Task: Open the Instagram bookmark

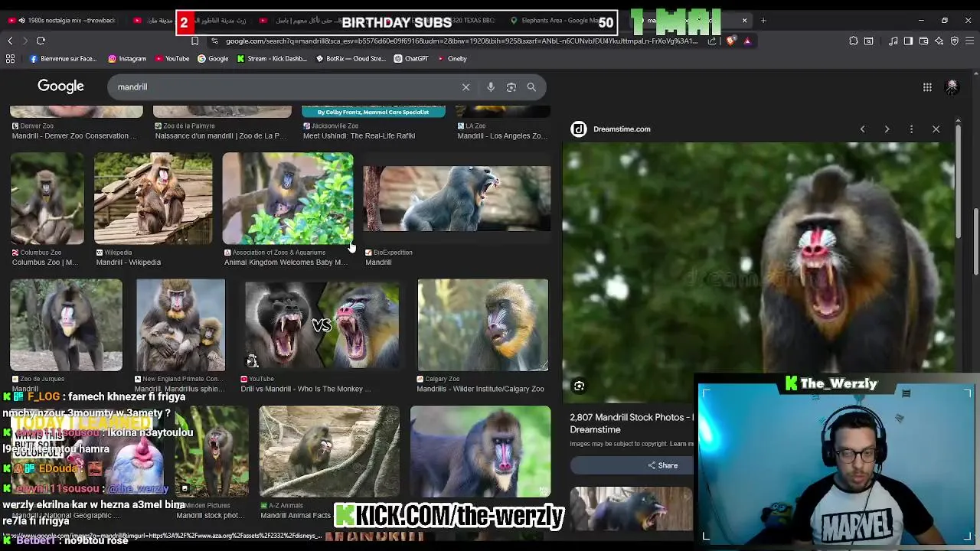Action: [127, 58]
